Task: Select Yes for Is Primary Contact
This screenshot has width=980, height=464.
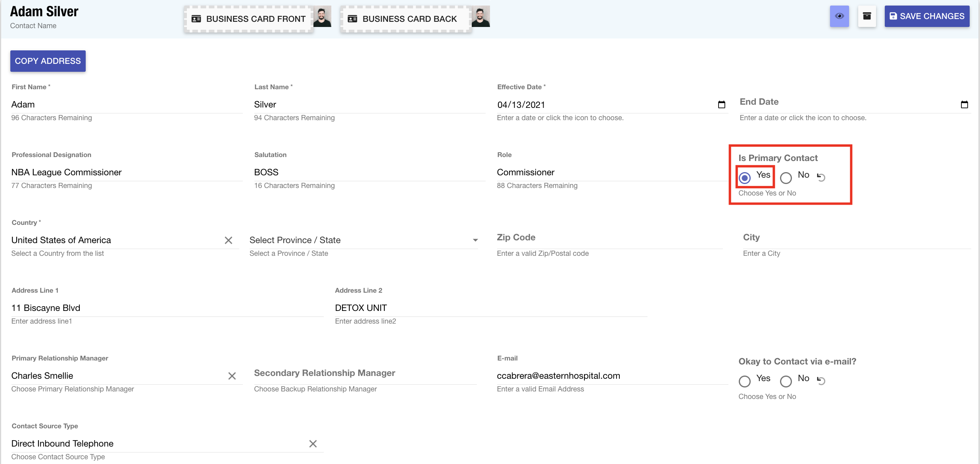Action: (x=745, y=178)
